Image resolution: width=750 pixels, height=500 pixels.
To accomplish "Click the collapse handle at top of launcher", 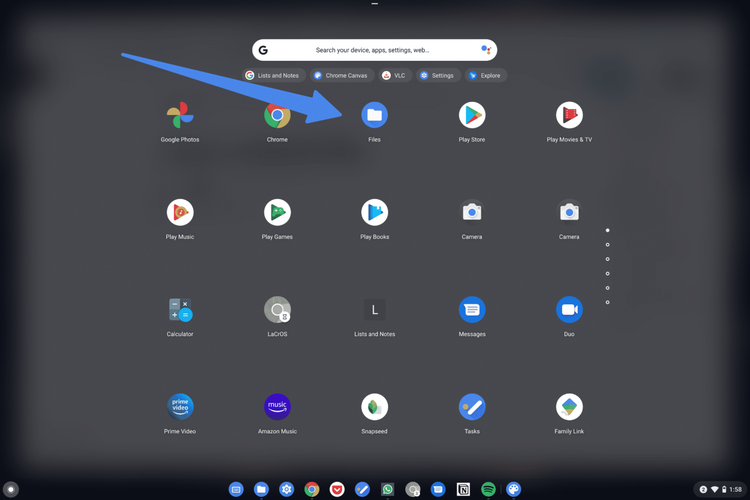I will pos(375,4).
